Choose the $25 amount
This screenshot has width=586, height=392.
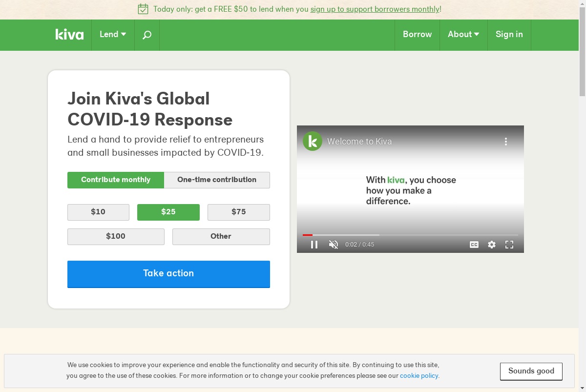click(x=168, y=212)
